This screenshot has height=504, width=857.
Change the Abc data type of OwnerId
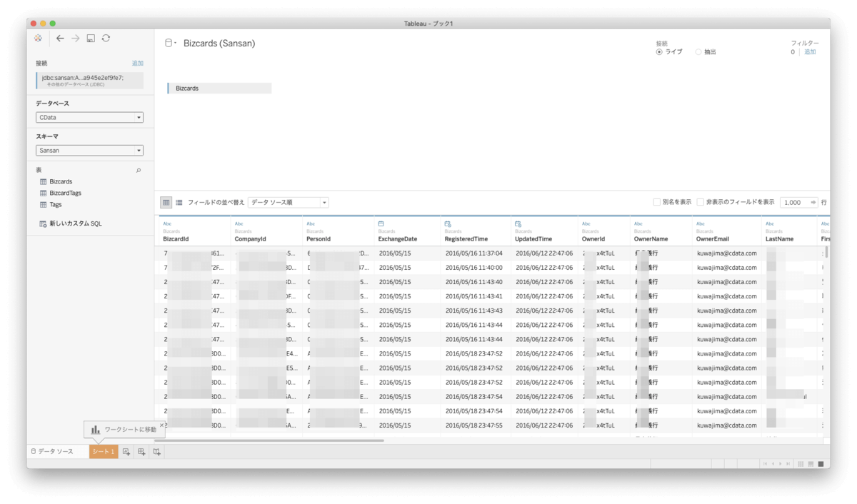(x=586, y=223)
